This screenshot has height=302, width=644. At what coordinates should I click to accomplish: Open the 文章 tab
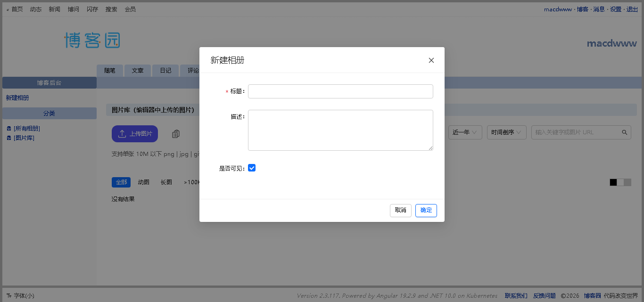[138, 71]
